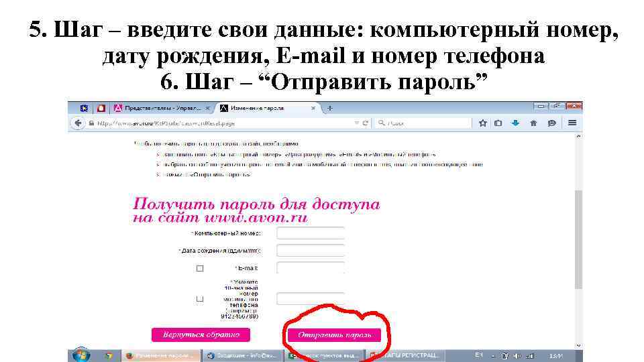Switch to the Представителям tab

pos(162,109)
